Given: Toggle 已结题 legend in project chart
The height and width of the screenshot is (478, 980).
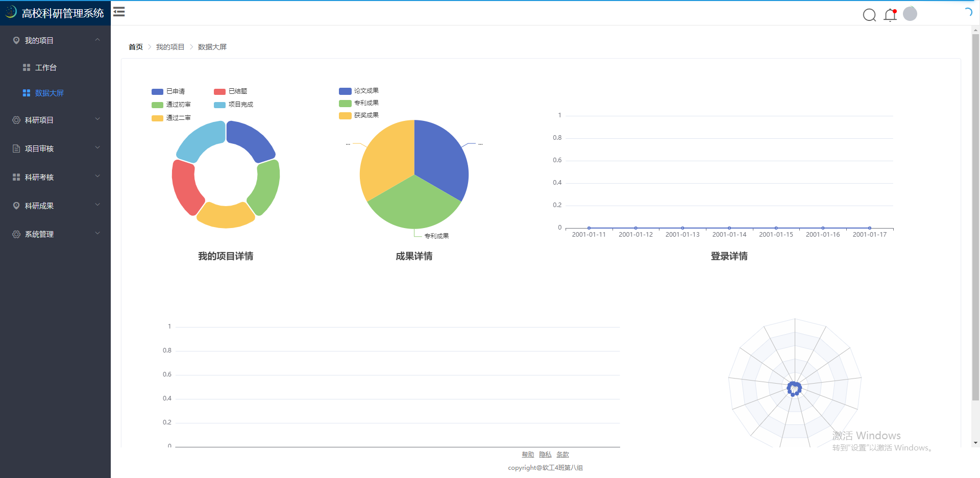Looking at the screenshot, I should [x=231, y=91].
